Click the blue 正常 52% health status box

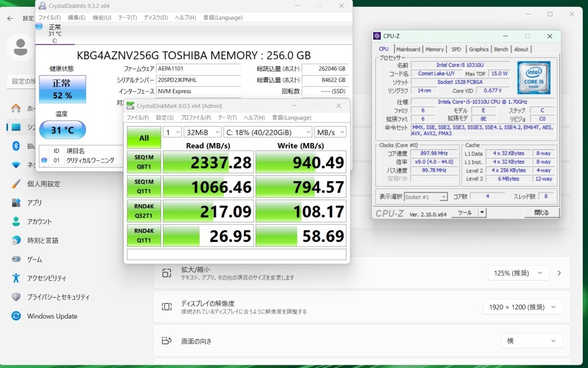coord(62,89)
